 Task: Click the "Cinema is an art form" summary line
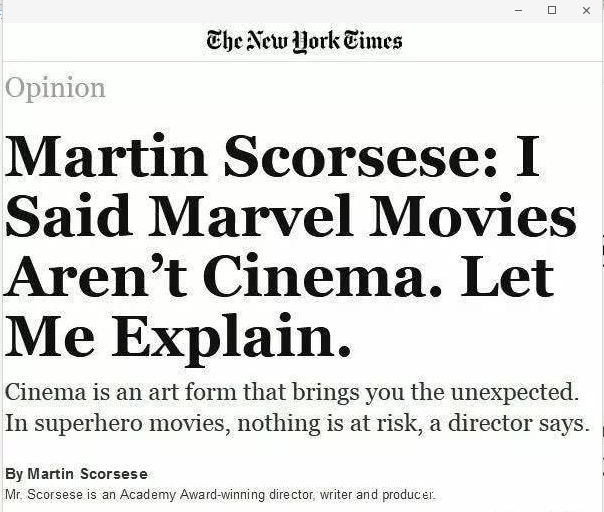[291, 390]
